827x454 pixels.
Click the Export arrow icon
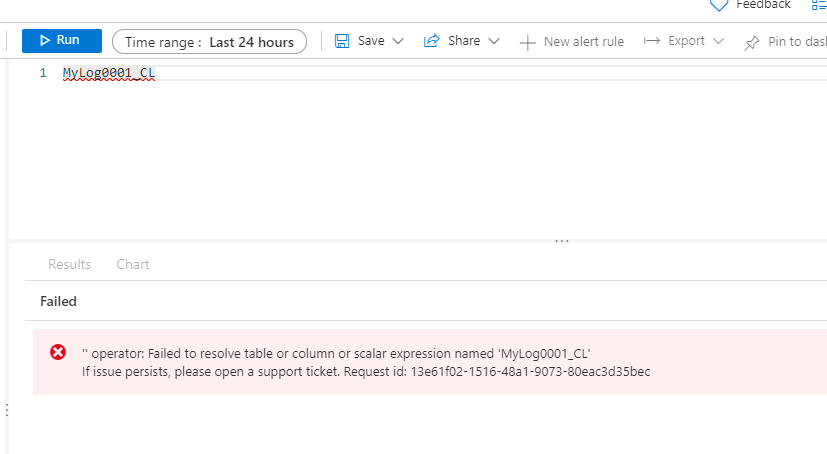(x=651, y=41)
